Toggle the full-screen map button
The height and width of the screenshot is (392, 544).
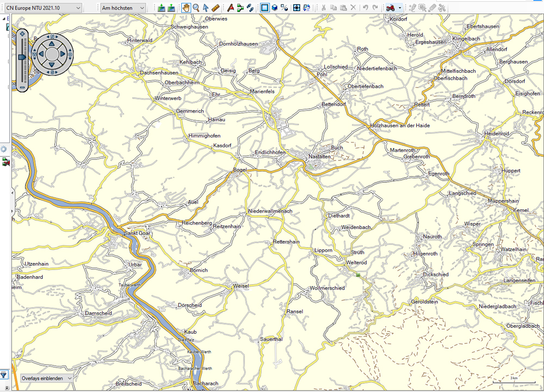296,8
